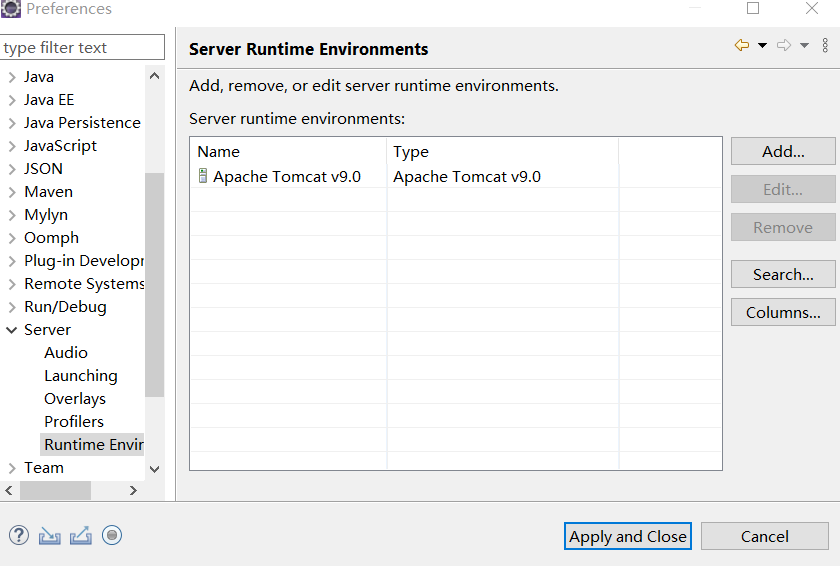Select the Apache Tomcat v9.0 server icon

203,177
